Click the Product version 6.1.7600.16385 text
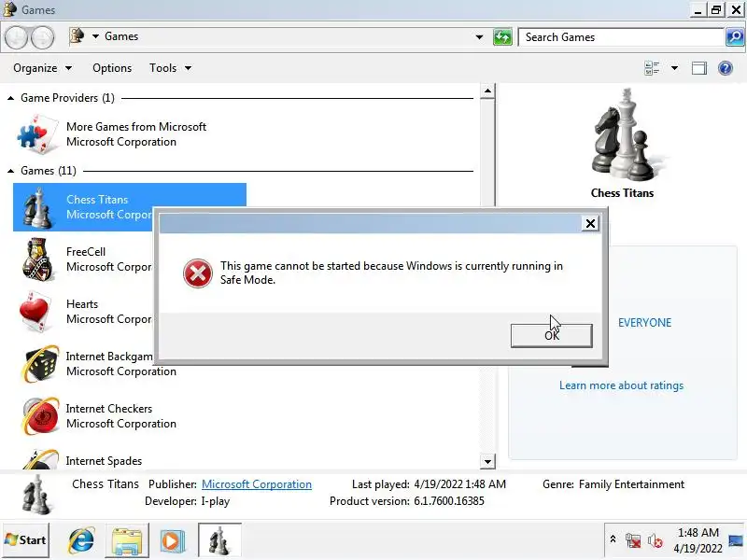 tap(407, 501)
